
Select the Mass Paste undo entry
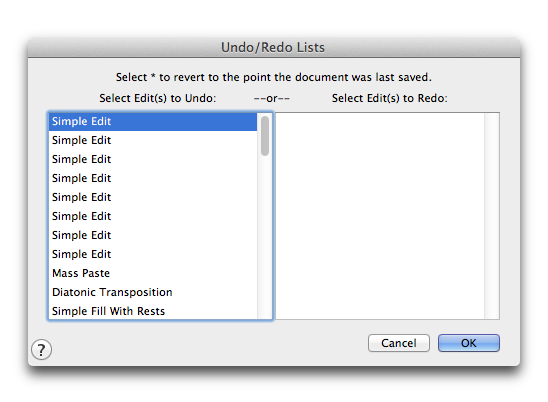coord(153,273)
